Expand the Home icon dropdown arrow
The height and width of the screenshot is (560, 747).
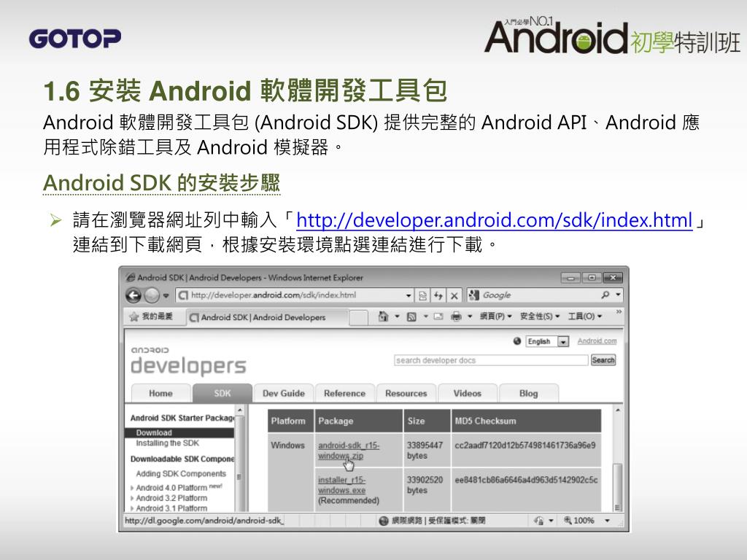tap(397, 316)
